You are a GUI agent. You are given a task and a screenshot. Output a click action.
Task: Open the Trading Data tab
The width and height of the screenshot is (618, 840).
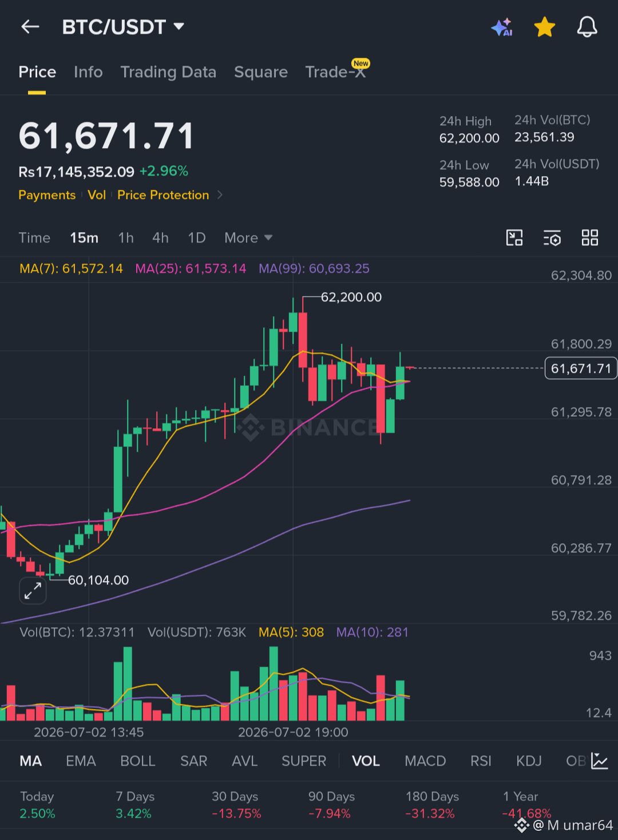click(168, 72)
